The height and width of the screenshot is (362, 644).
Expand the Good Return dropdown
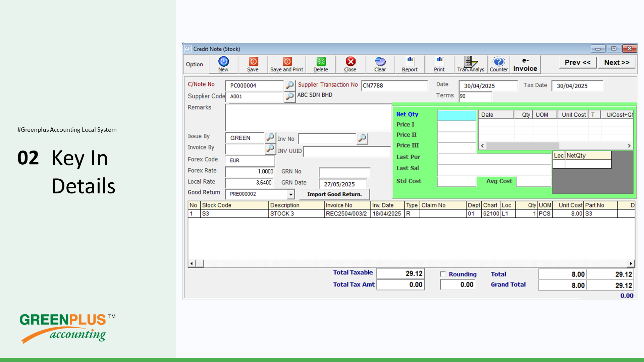coord(290,194)
